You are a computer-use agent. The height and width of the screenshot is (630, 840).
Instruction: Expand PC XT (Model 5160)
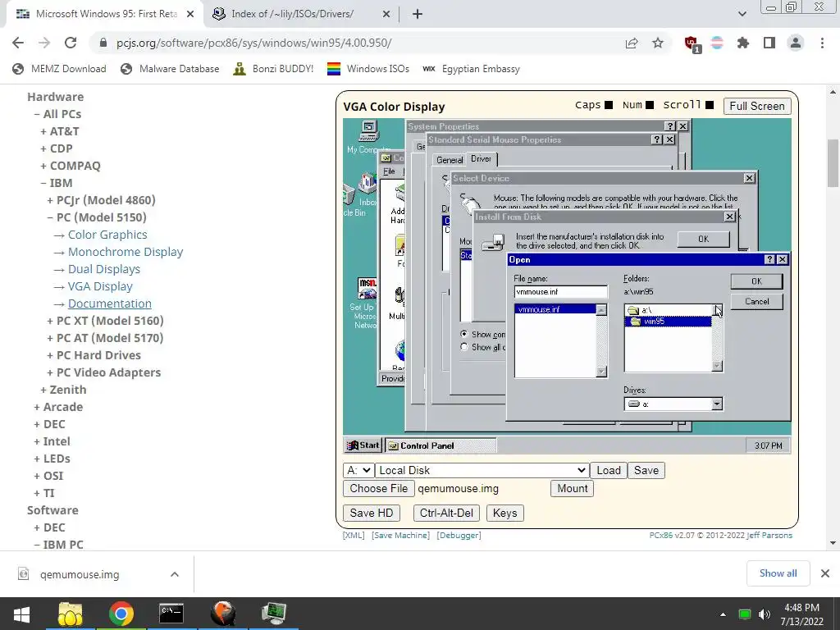click(x=105, y=321)
